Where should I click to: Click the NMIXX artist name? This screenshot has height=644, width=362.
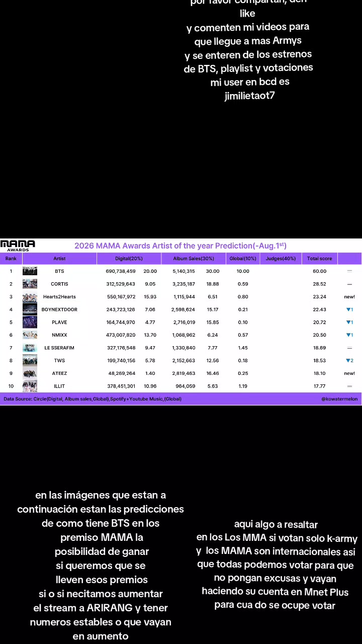click(x=59, y=335)
